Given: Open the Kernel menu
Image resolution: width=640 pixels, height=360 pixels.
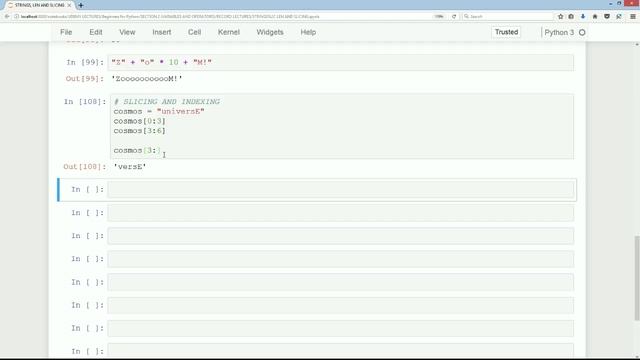Looking at the screenshot, I should point(229,32).
